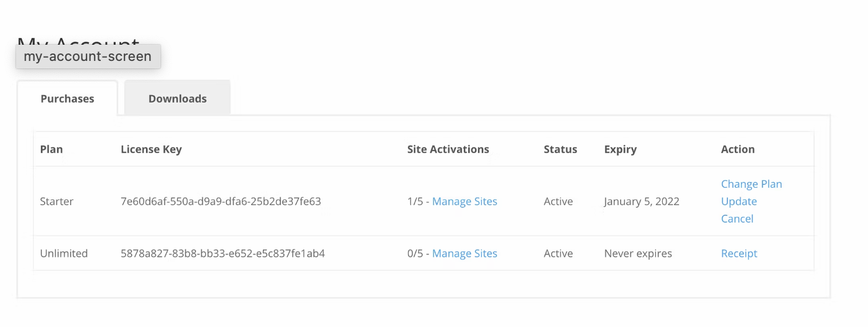Click the my-account-screen tooltip label

click(x=88, y=57)
